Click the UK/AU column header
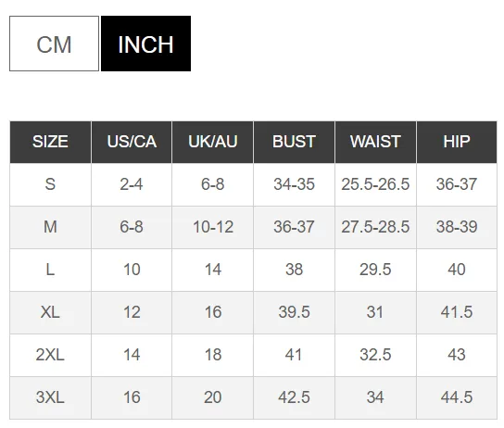Viewport: 504px width, 428px height. pos(213,142)
